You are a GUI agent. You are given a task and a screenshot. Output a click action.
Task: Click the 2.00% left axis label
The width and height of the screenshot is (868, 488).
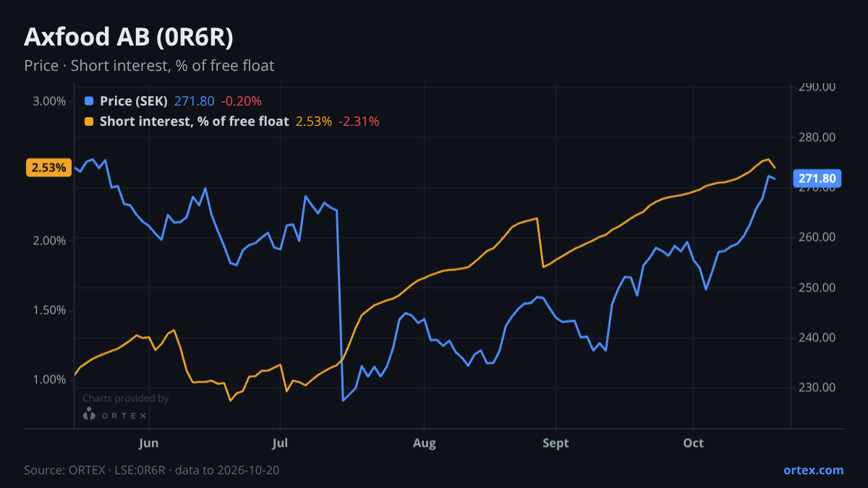[x=49, y=240]
